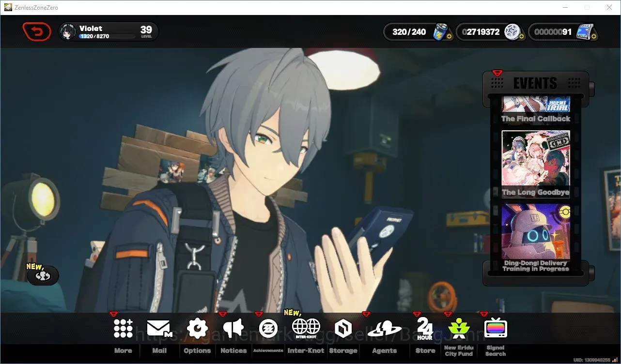Image resolution: width=621 pixels, height=364 pixels.
Task: Click the network signal strength icon
Action: coord(615,360)
